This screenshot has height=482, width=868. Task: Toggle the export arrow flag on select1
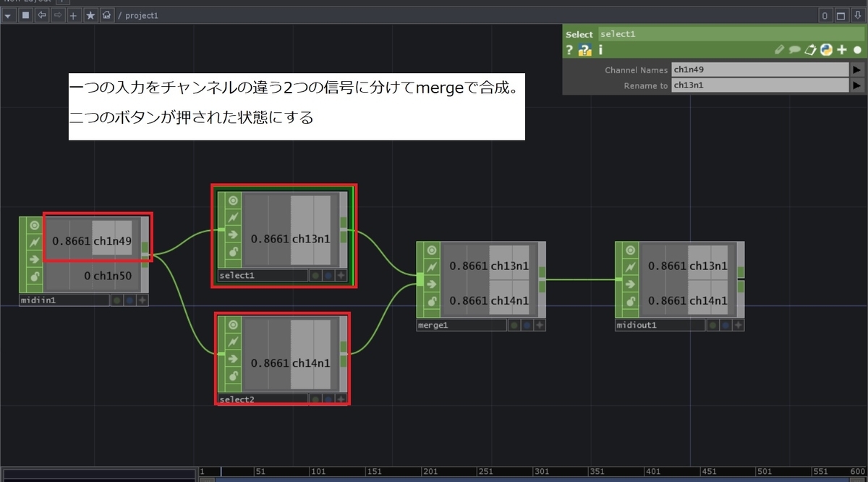233,234
